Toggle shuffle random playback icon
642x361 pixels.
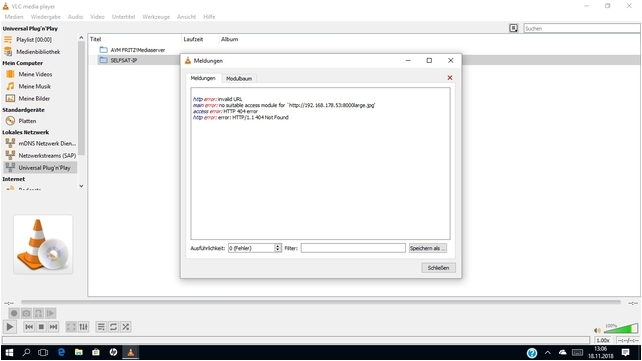126,327
